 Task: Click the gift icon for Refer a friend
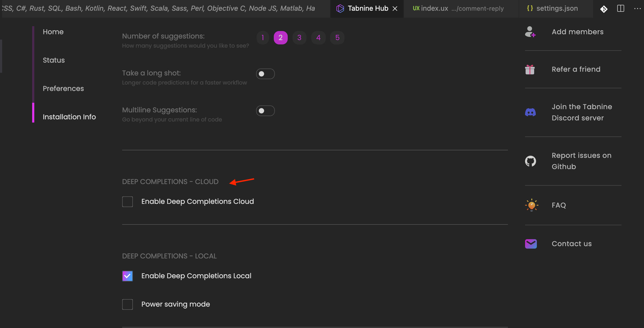tap(530, 70)
